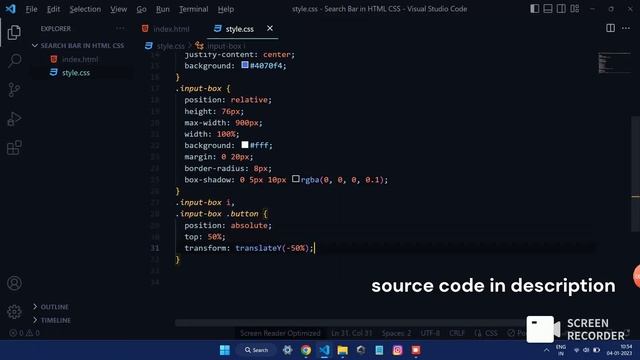Open the Run menu
The image size is (640, 360).
tap(162, 9)
